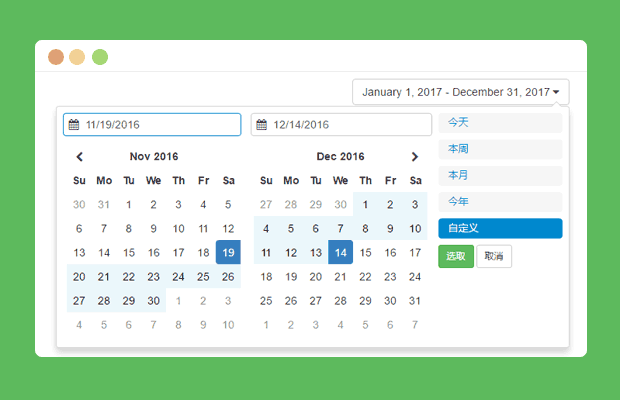
Task: Pick November 19 in the left calendar
Action: click(x=228, y=252)
